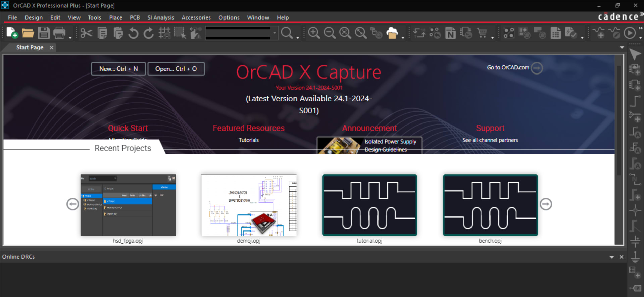Expand the toolbar overflow chevron at far right

640,28
